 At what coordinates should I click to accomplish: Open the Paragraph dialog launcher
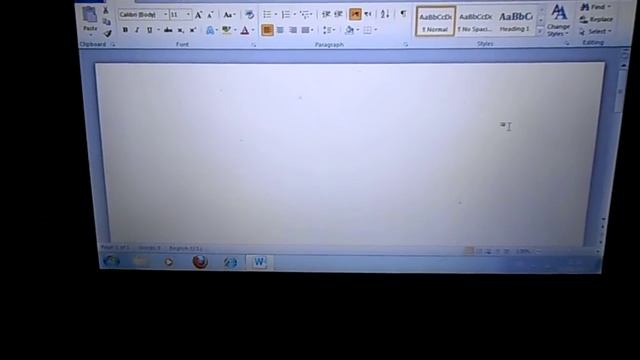point(405,44)
